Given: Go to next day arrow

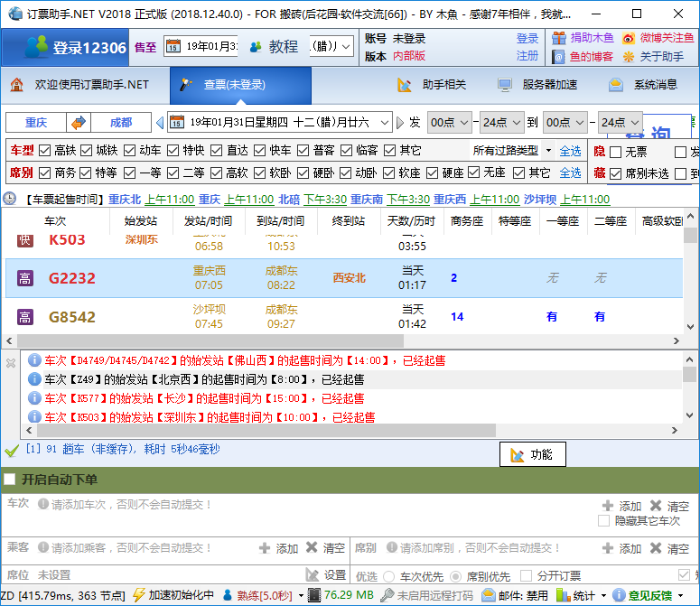Looking at the screenshot, I should (400, 122).
